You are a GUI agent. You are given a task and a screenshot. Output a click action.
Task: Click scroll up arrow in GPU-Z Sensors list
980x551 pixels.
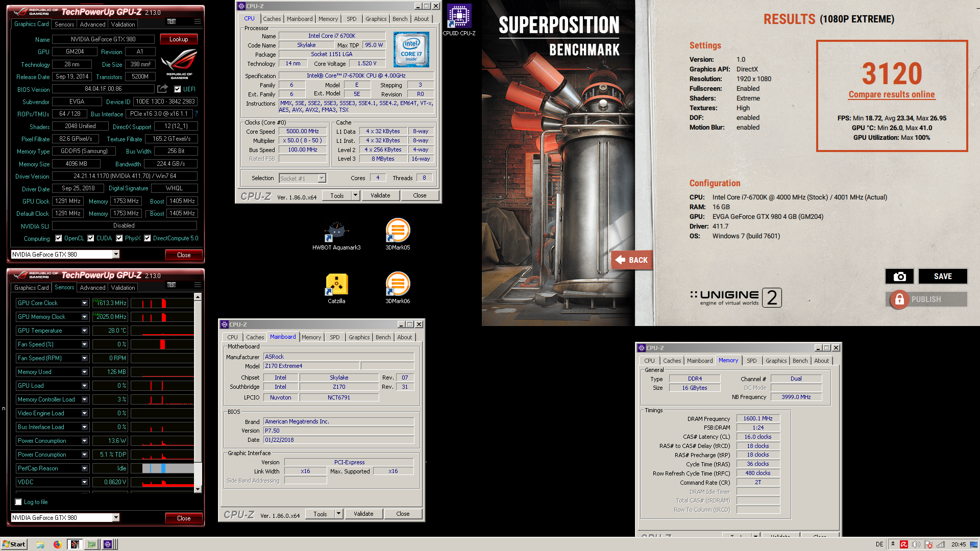tap(198, 296)
